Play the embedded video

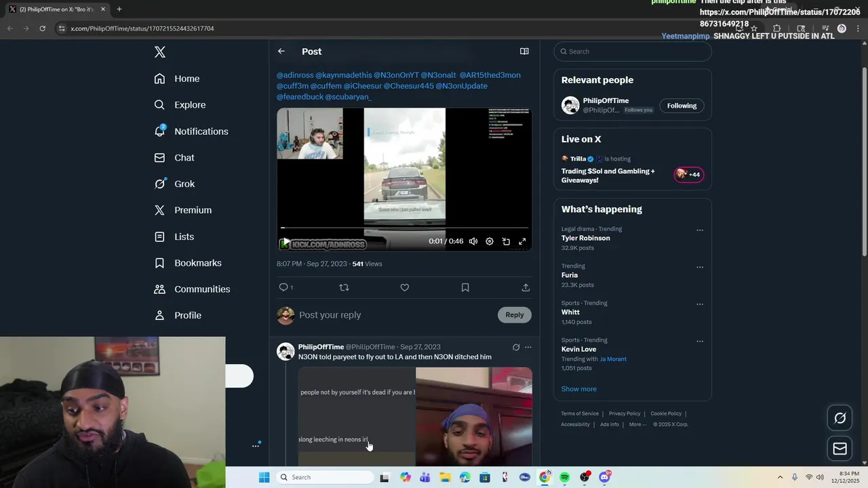286,242
